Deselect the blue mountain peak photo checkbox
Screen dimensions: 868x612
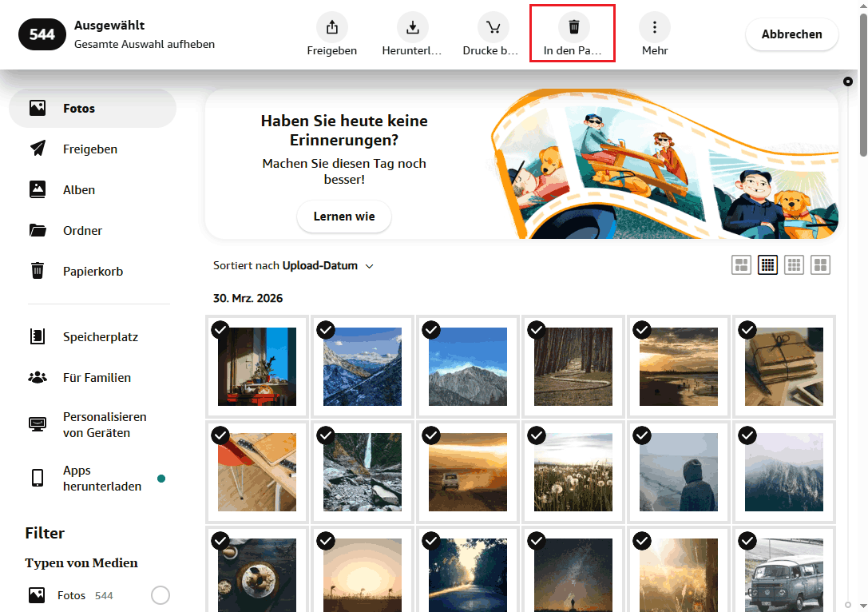coord(431,329)
